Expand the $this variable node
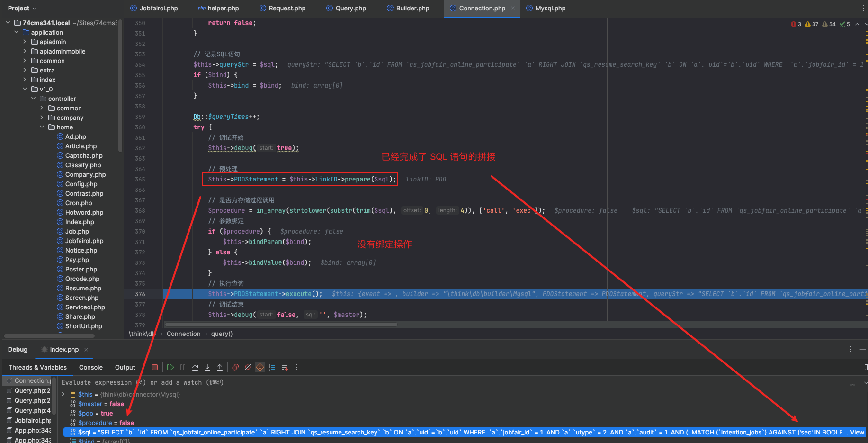 point(63,394)
